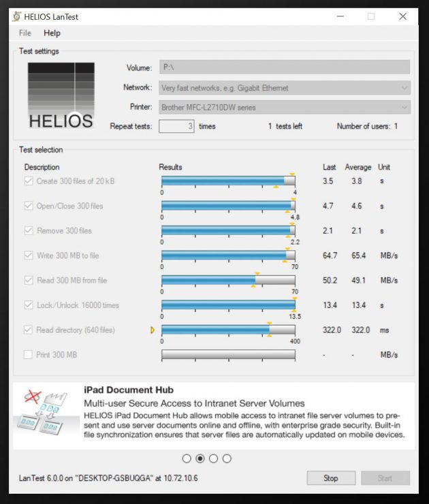Toggle Remove 300 files checkbox
The width and height of the screenshot is (429, 504).
pos(29,230)
